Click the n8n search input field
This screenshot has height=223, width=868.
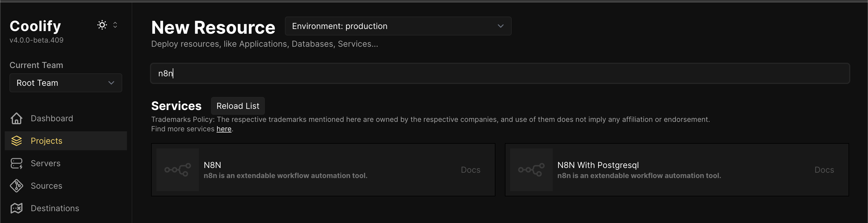[500, 73]
